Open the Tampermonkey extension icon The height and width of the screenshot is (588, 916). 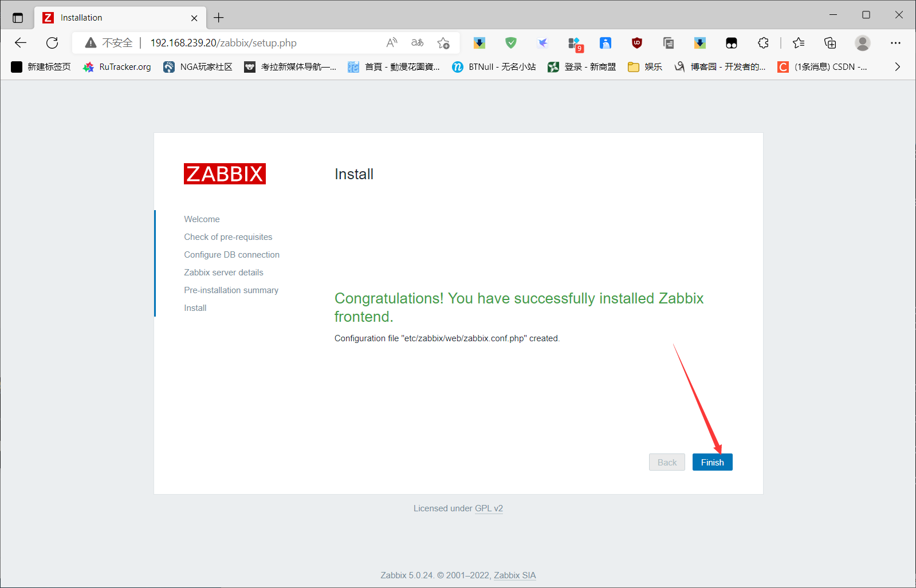click(732, 43)
